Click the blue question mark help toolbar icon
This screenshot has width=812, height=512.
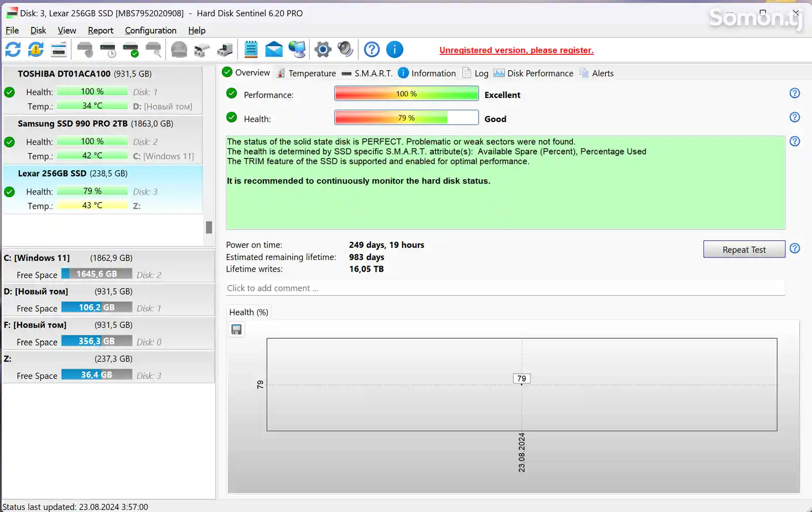[371, 49]
